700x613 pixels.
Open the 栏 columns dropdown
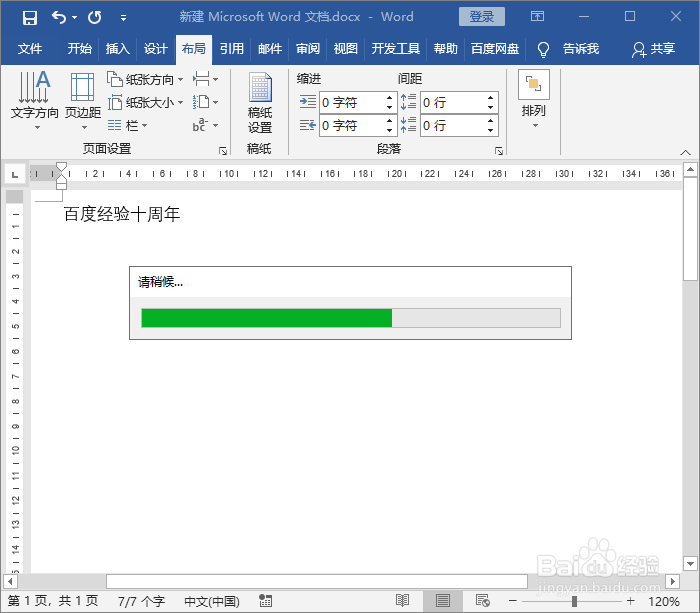click(127, 125)
